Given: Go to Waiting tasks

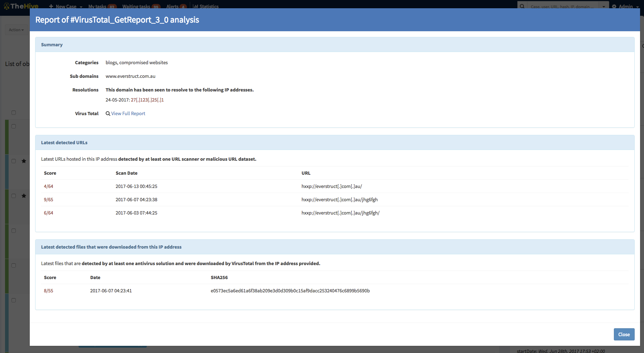Looking at the screenshot, I should 136,6.
